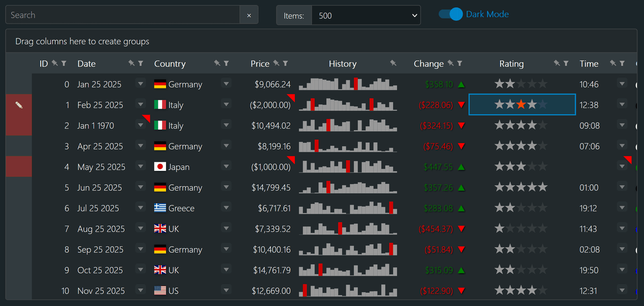Select the row header for row 4
Screen dimensions: 644x306
click(19, 167)
